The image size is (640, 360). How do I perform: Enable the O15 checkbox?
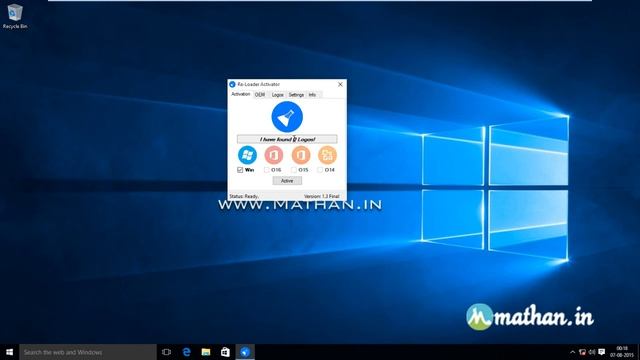coord(293,170)
